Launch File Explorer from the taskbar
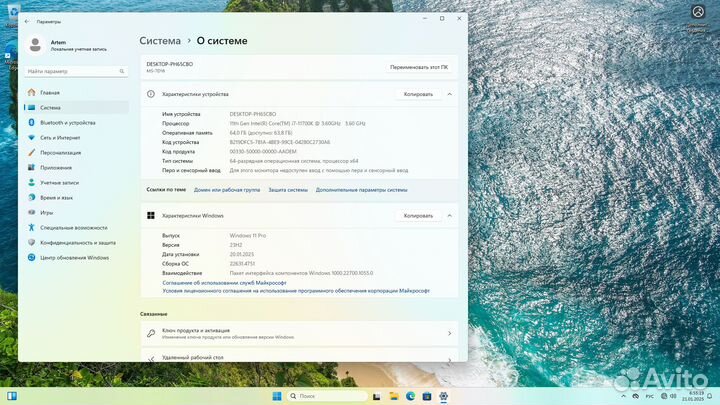The width and height of the screenshot is (720, 405). [x=394, y=396]
